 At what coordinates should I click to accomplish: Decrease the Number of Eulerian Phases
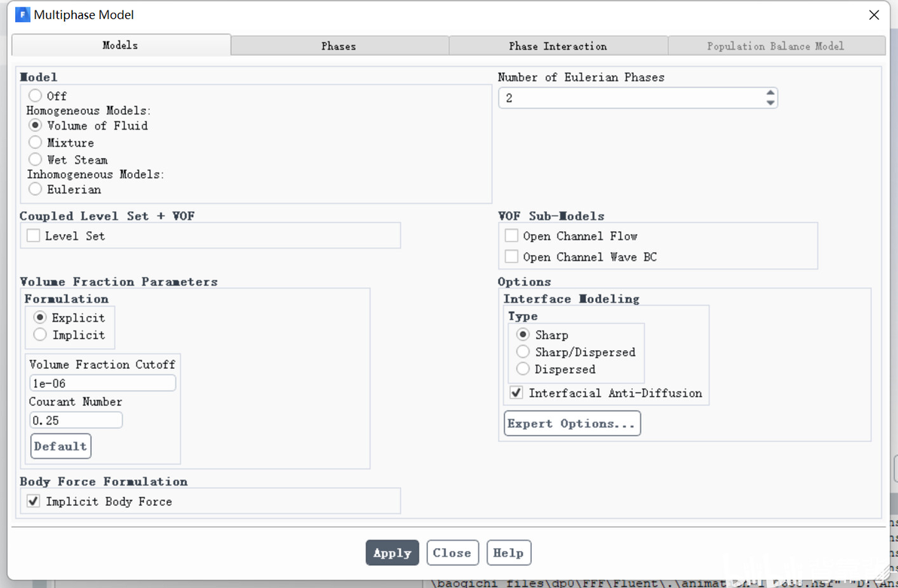pyautogui.click(x=770, y=103)
